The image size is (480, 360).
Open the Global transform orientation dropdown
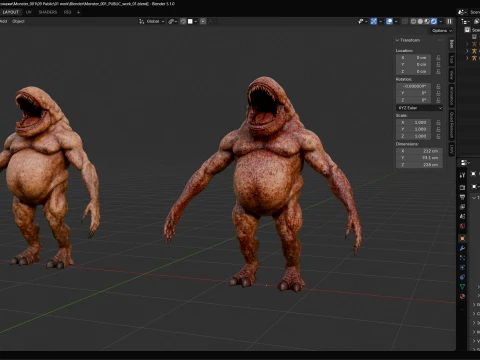click(152, 21)
